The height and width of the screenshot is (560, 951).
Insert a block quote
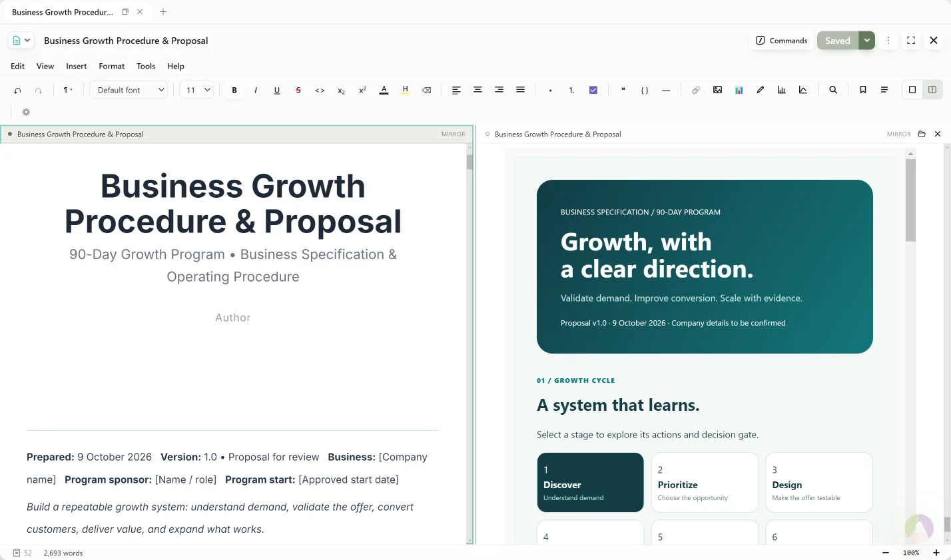coord(623,90)
